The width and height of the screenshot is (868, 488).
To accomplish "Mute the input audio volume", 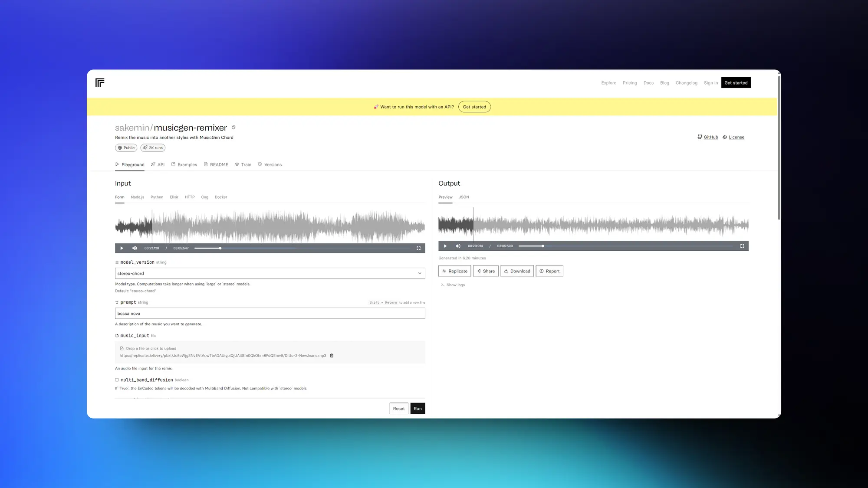I will point(135,248).
